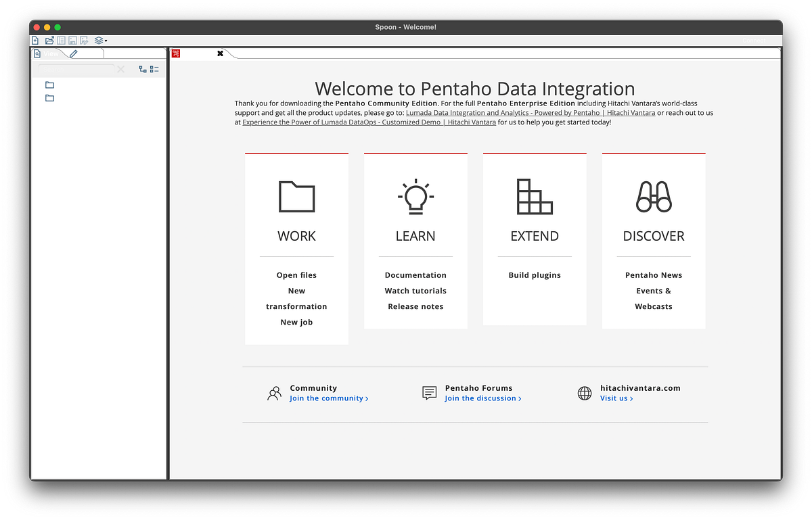Click the New transformation link under WORK
Image resolution: width=812 pixels, height=520 pixels.
click(296, 298)
